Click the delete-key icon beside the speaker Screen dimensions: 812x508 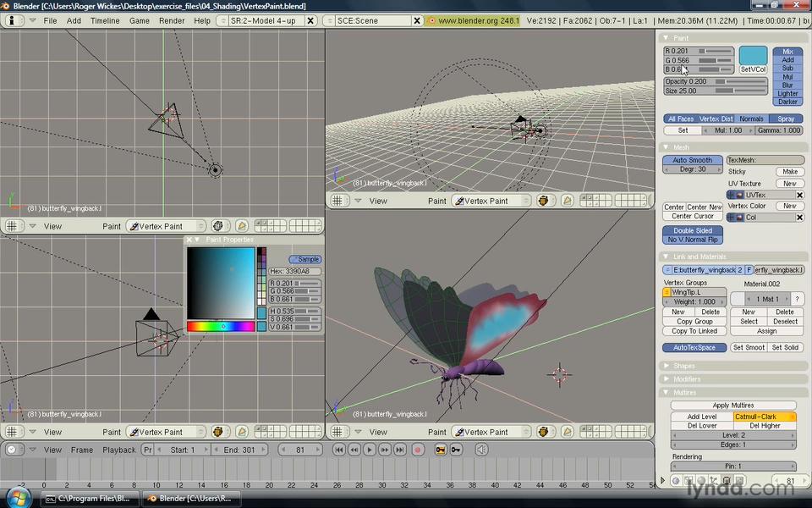click(x=456, y=450)
